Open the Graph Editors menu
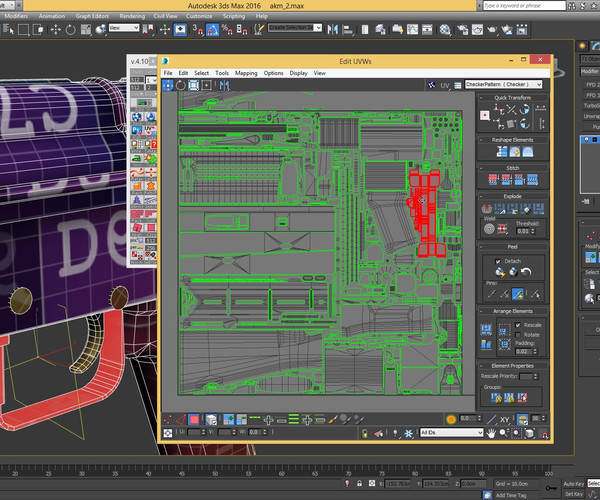 (92, 16)
